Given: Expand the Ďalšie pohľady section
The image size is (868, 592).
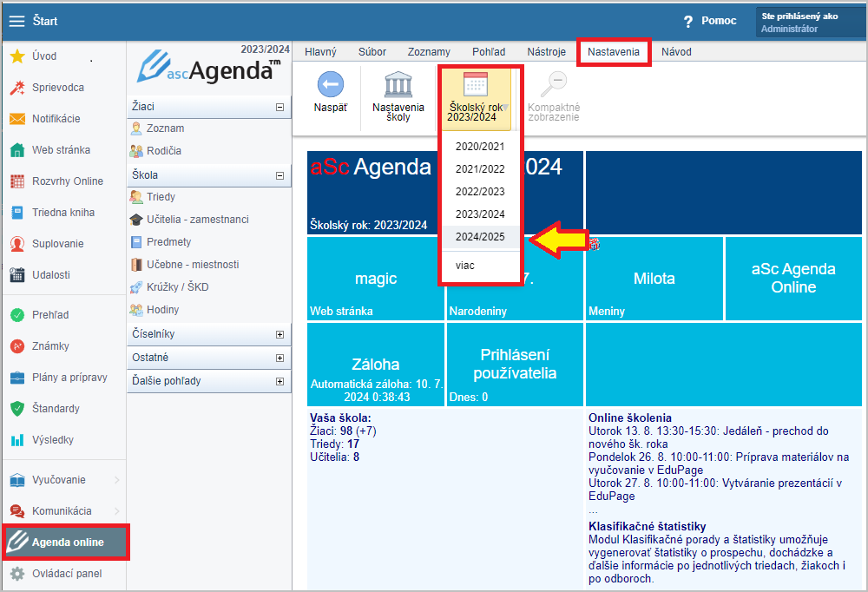Looking at the screenshot, I should point(280,382).
